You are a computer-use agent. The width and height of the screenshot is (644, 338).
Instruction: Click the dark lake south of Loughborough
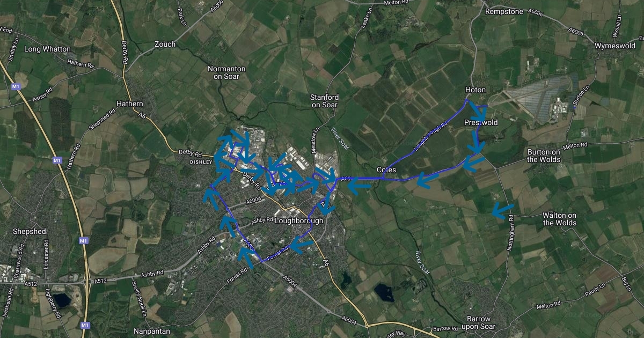(x=384, y=292)
